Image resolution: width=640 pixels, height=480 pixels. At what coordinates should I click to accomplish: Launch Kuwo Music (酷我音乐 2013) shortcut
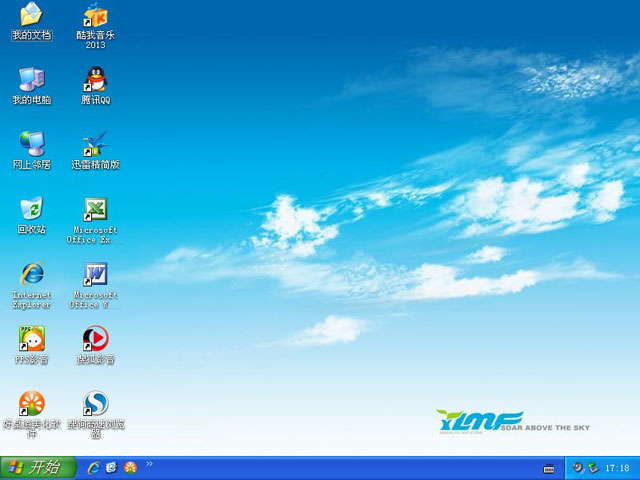(95, 16)
